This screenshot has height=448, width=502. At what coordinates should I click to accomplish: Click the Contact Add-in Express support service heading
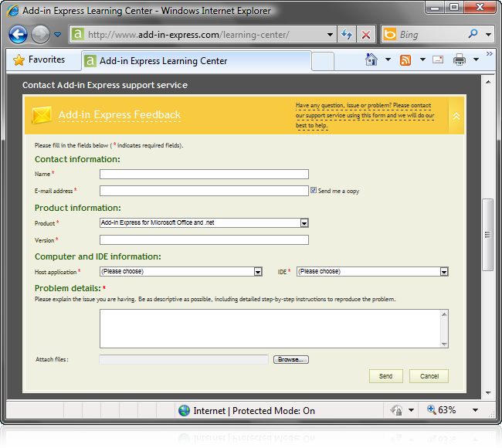click(x=105, y=85)
